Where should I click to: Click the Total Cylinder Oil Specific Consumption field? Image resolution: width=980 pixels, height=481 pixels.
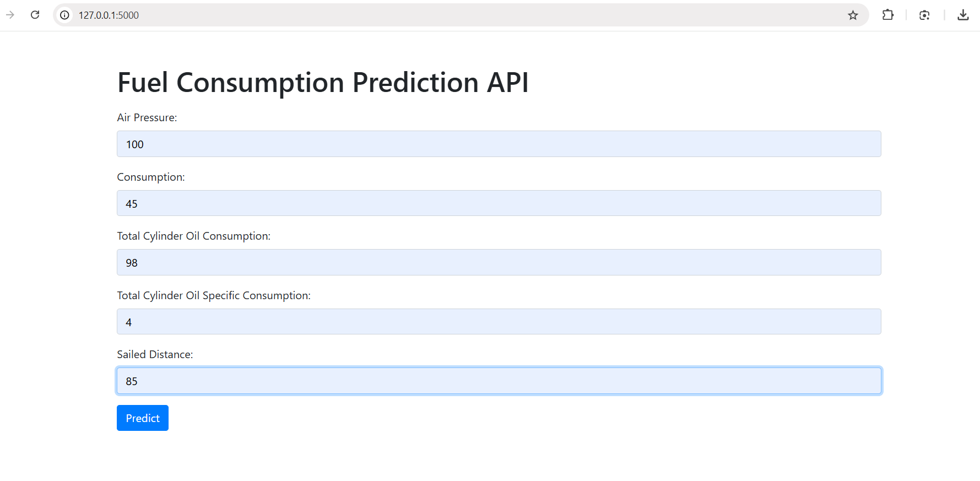pyautogui.click(x=499, y=322)
